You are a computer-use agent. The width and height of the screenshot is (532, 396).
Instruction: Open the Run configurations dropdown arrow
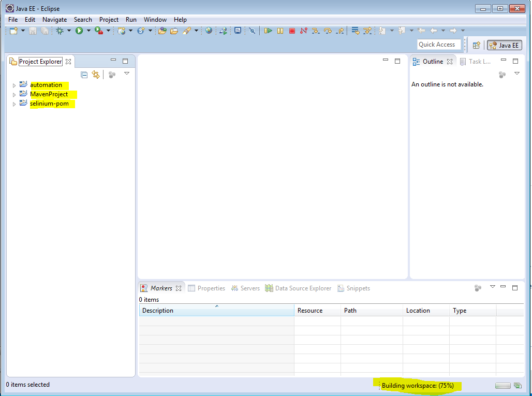tap(88, 31)
